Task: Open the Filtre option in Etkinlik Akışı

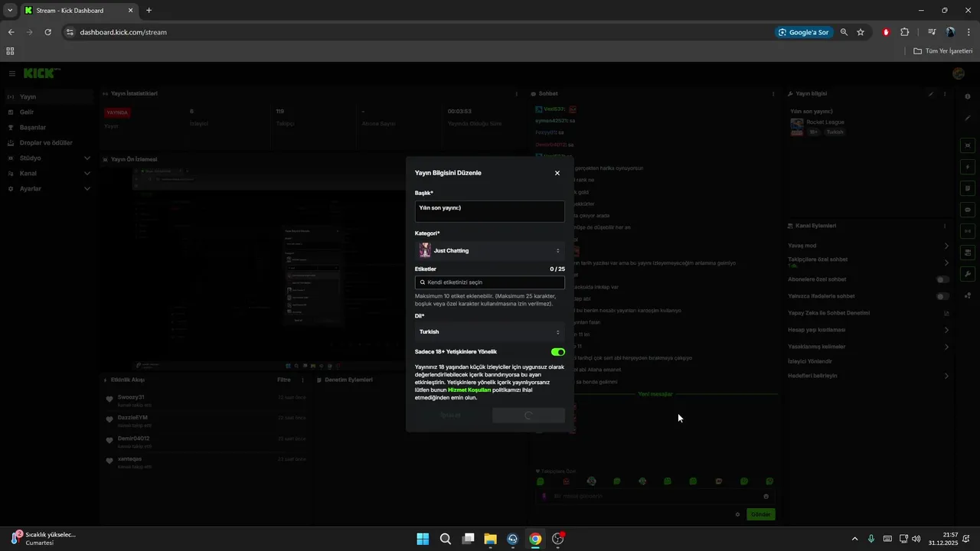Action: click(284, 380)
